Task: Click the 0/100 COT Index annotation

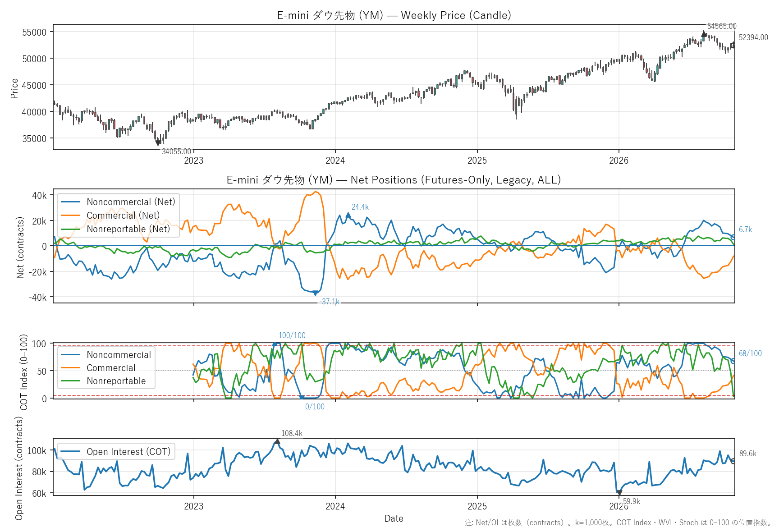Action: tap(315, 407)
